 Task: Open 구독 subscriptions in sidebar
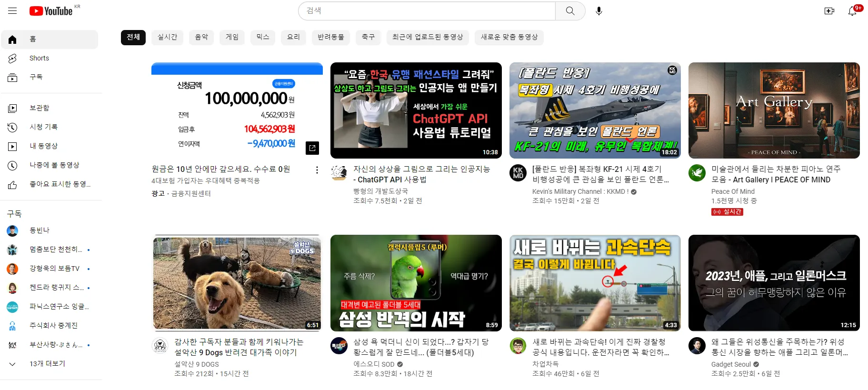point(50,77)
